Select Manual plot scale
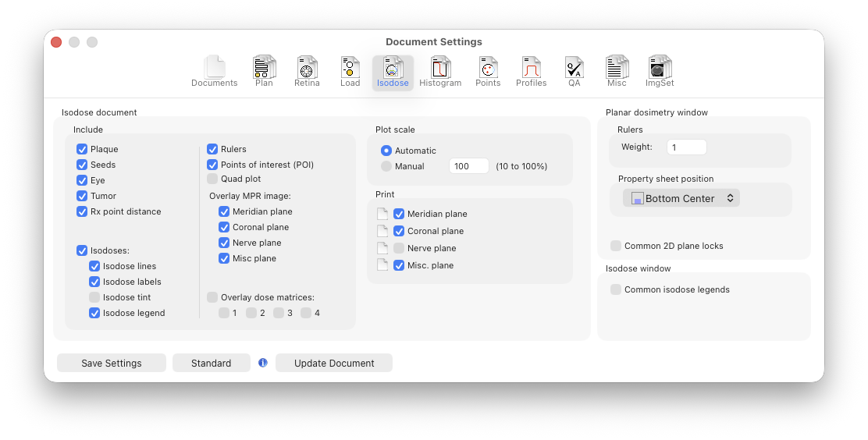The image size is (868, 440). point(386,166)
